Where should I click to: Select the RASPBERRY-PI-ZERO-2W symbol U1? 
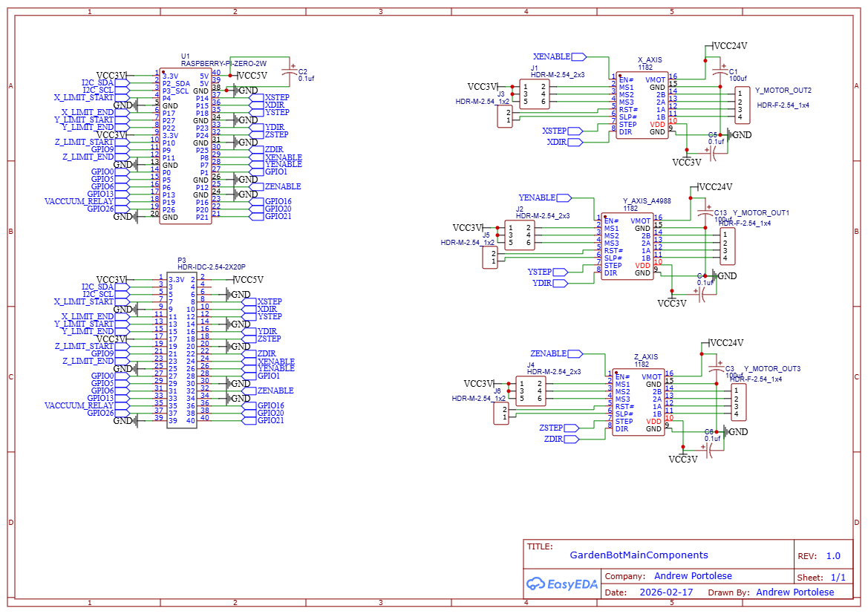tap(184, 145)
